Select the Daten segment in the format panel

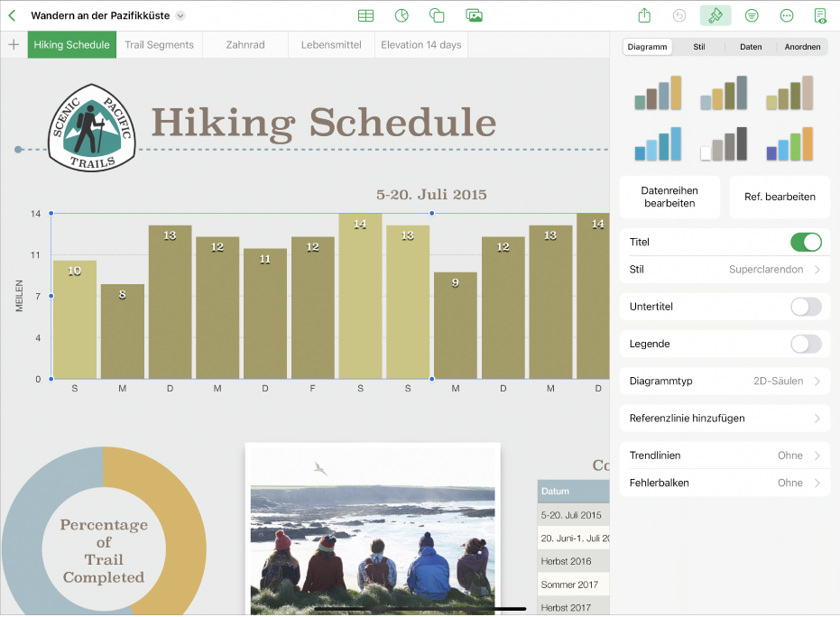point(751,47)
